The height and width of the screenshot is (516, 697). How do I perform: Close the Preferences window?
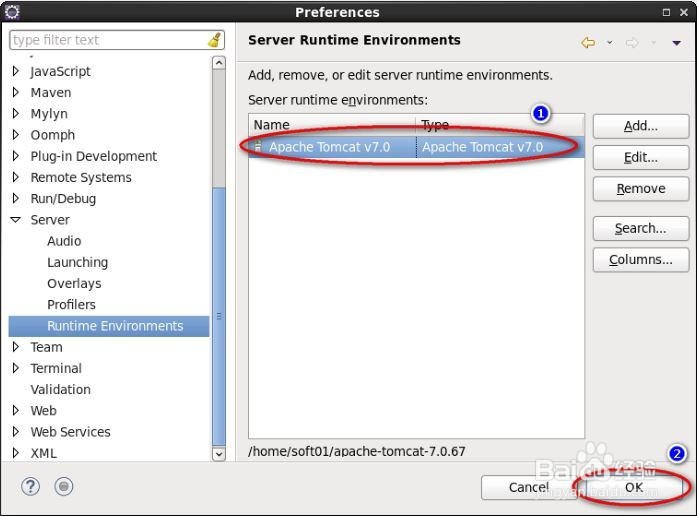(684, 12)
